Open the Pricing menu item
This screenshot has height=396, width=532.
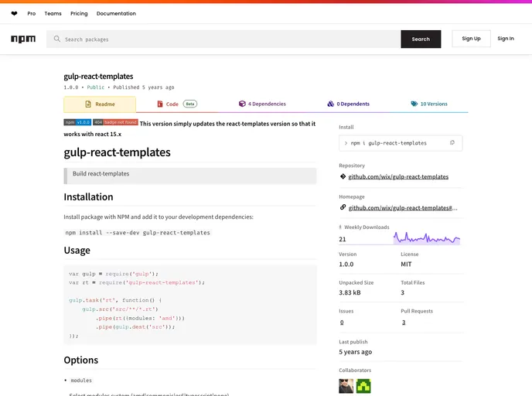[x=79, y=13]
